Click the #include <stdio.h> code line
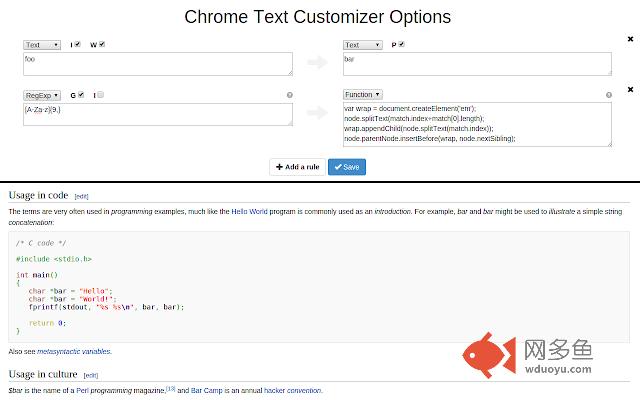The width and height of the screenshot is (640, 400). (54, 259)
